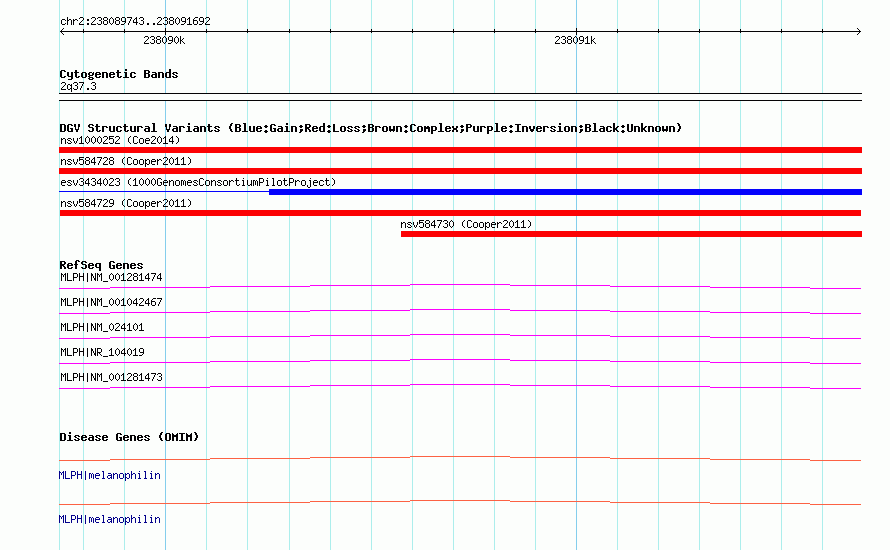Open the first MLPH|melanophilin OMIM link
The height and width of the screenshot is (550, 890).
pyautogui.click(x=110, y=476)
